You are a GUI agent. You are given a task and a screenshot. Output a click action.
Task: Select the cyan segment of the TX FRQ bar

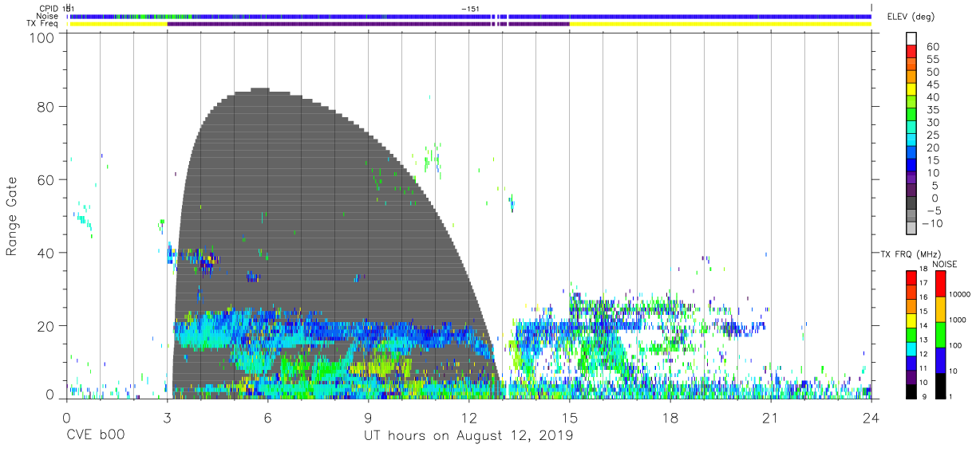pyautogui.click(x=911, y=348)
